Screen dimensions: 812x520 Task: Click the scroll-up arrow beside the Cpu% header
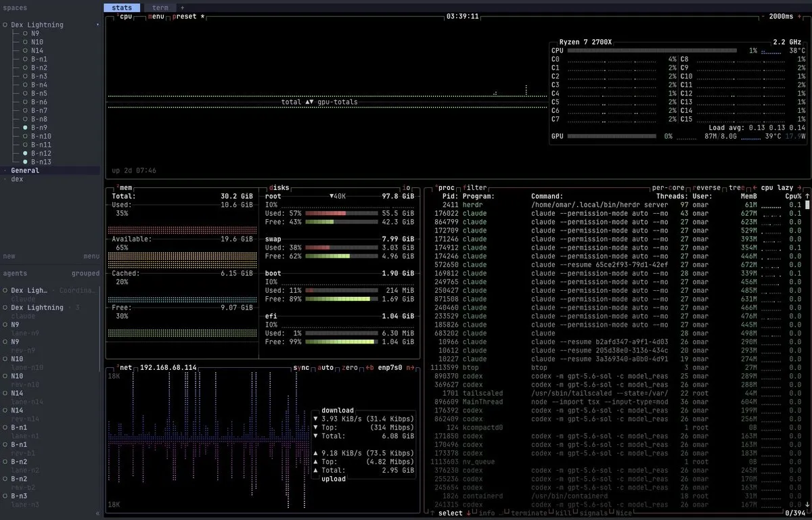point(807,196)
